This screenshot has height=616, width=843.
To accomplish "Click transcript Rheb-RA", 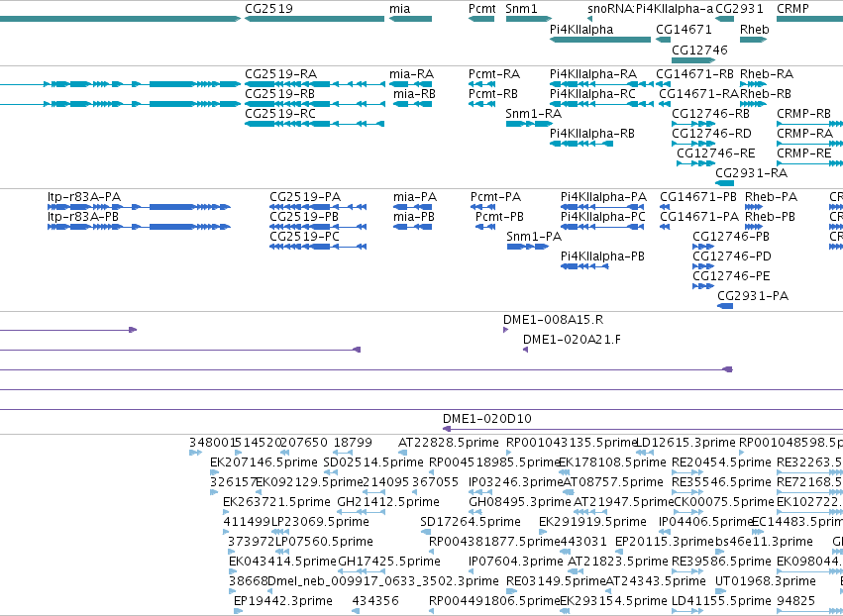I will point(753,84).
